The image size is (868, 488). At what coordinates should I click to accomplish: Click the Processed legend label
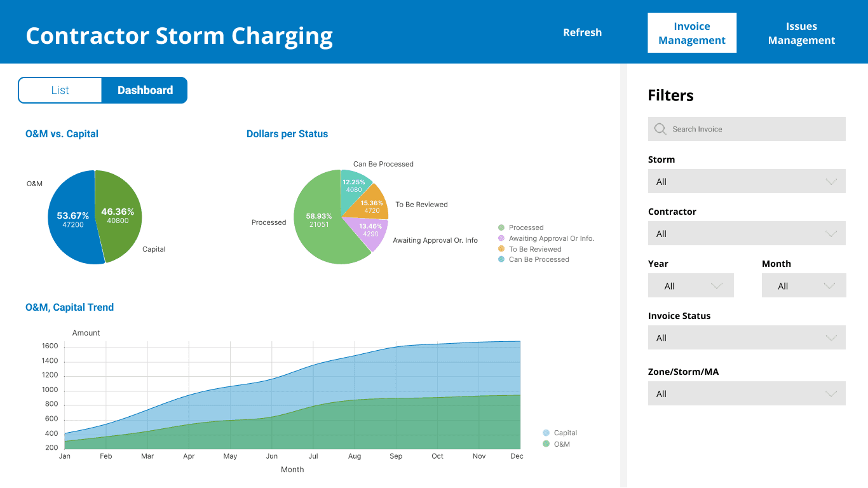pos(526,227)
